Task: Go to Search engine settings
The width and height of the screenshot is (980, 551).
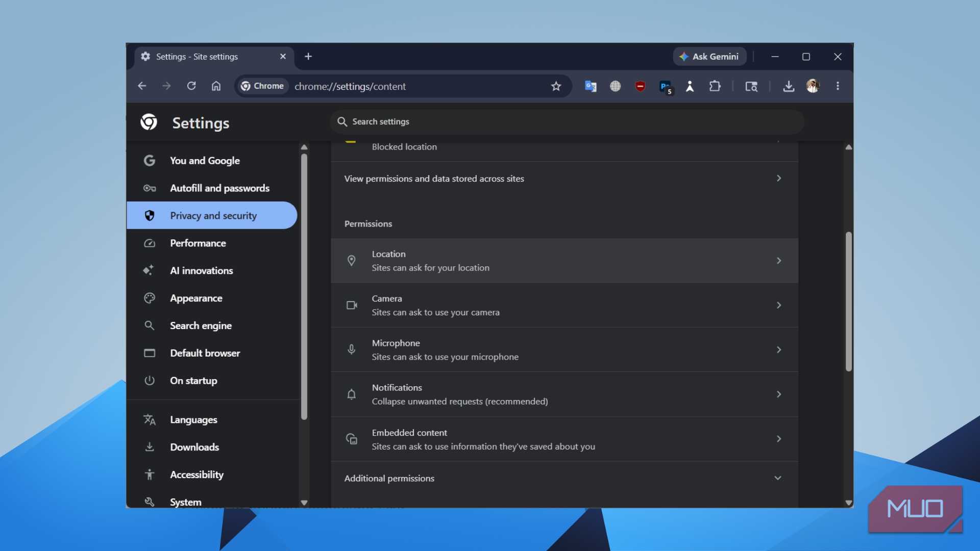Action: point(212,325)
